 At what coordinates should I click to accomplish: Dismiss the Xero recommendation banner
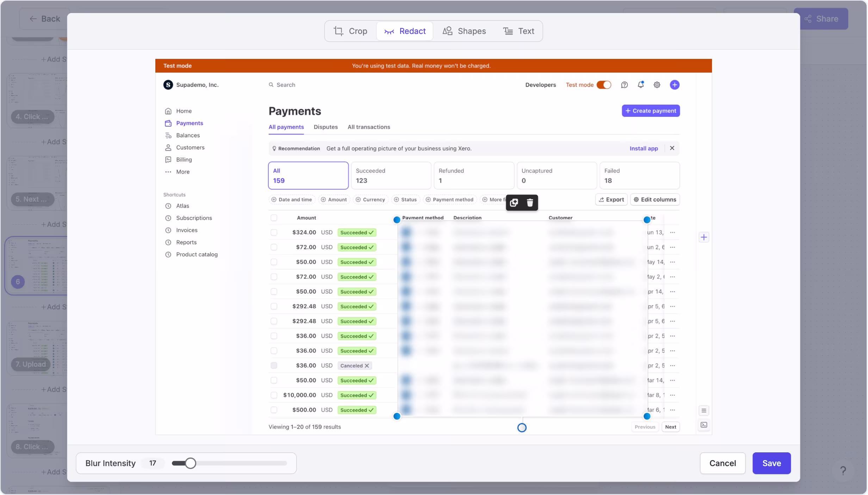(x=672, y=148)
